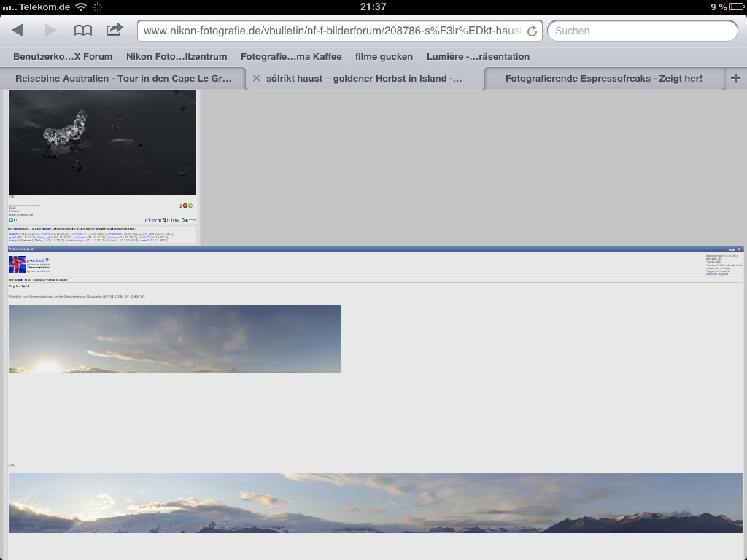This screenshot has height=560, width=747.
Task: Tap the red negative rating icon
Action: coord(185,206)
